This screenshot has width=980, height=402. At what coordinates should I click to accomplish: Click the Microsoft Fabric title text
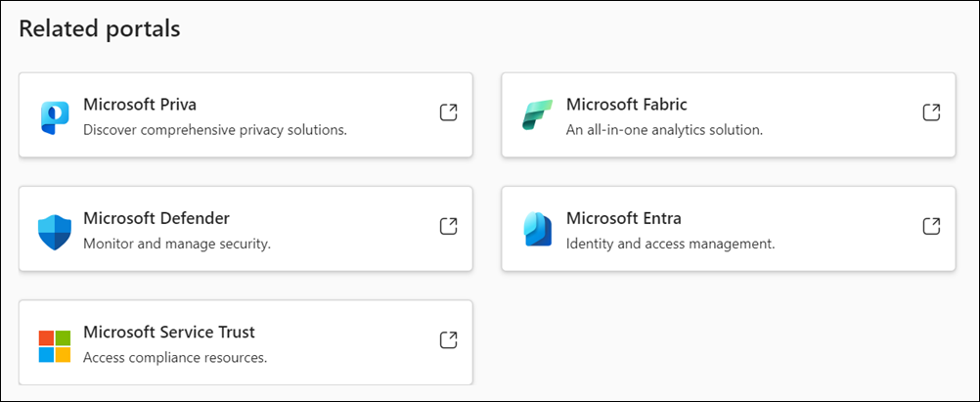pyautogui.click(x=626, y=105)
